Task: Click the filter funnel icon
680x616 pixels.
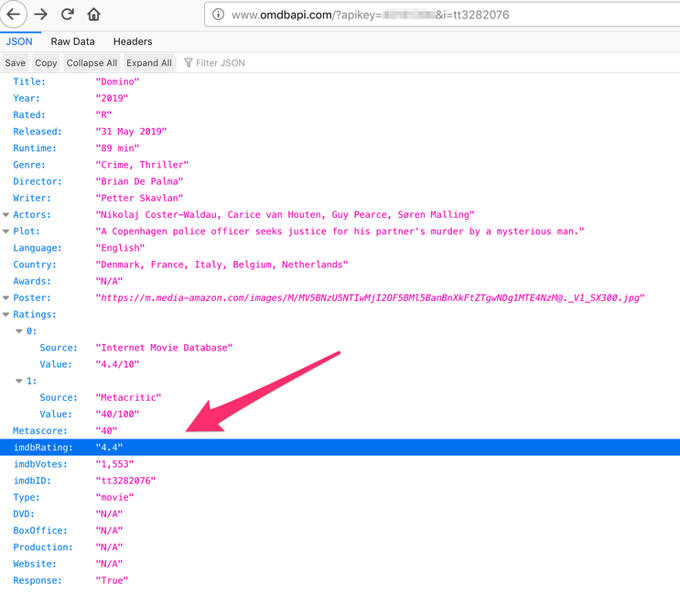Action: pos(189,63)
